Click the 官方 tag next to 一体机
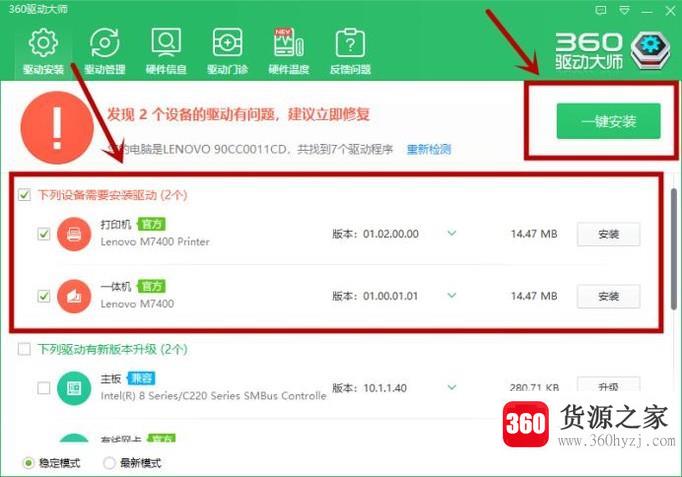The image size is (682, 477). 152,286
